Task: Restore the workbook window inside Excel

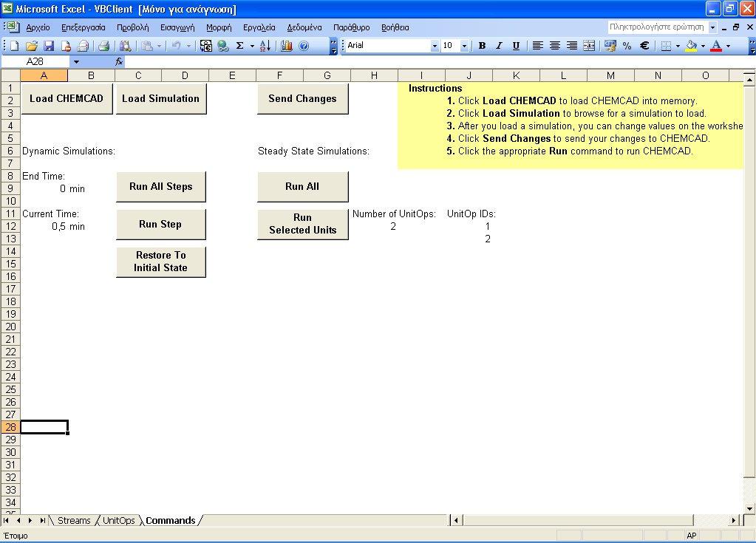Action: [736, 27]
